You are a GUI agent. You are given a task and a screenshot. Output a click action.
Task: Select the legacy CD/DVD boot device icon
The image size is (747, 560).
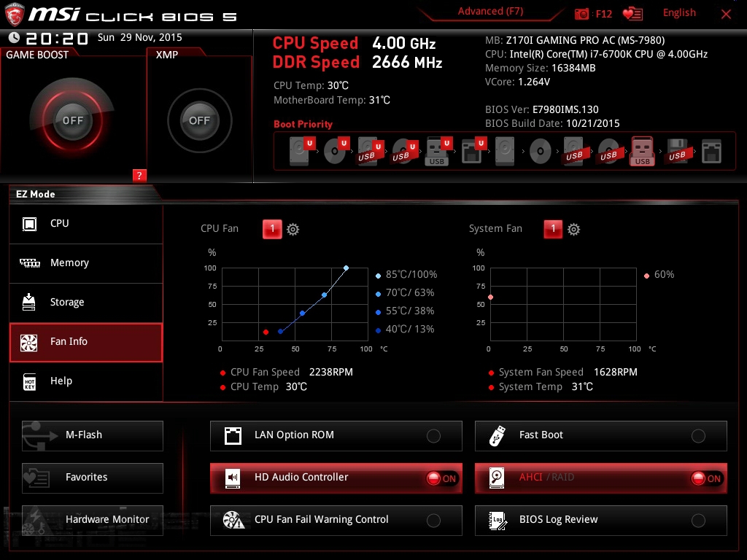pos(541,152)
